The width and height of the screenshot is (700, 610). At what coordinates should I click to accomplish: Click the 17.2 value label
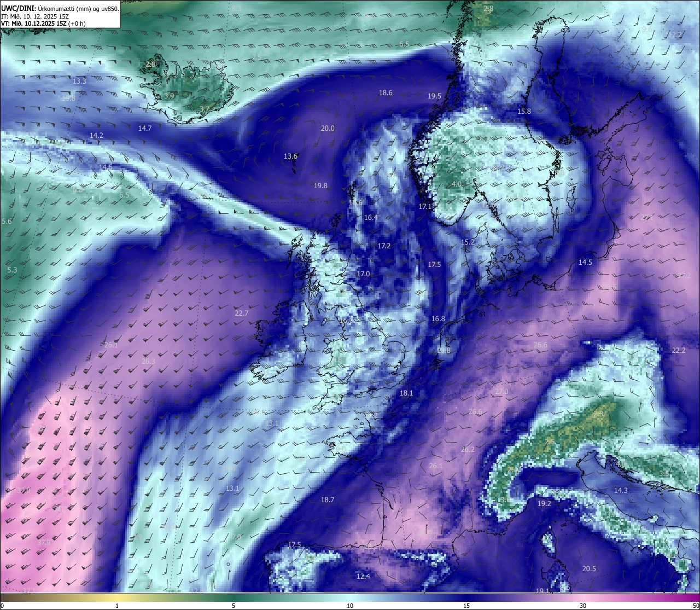tap(384, 246)
